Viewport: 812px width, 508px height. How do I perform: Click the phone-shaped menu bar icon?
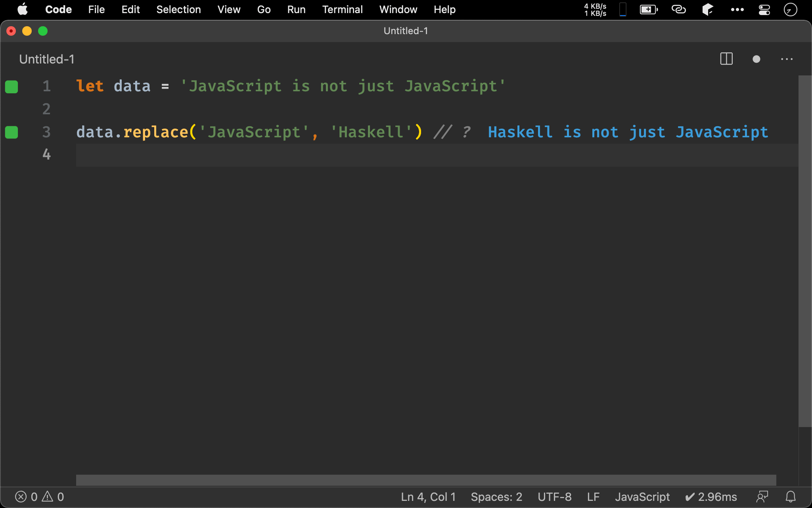pyautogui.click(x=623, y=10)
